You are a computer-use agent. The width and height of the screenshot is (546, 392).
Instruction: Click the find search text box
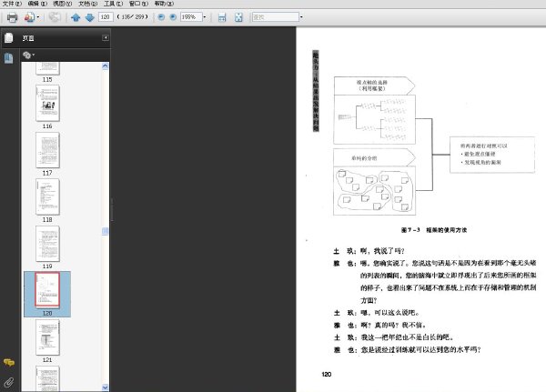point(276,16)
